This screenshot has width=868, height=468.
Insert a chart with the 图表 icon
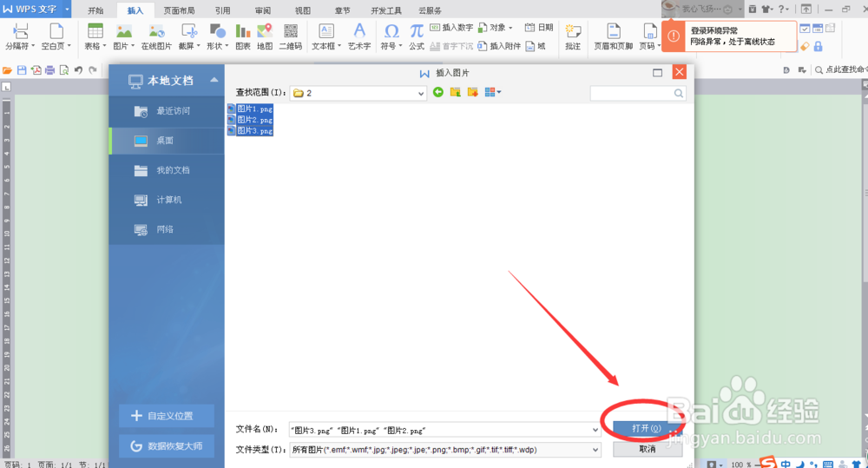(242, 31)
